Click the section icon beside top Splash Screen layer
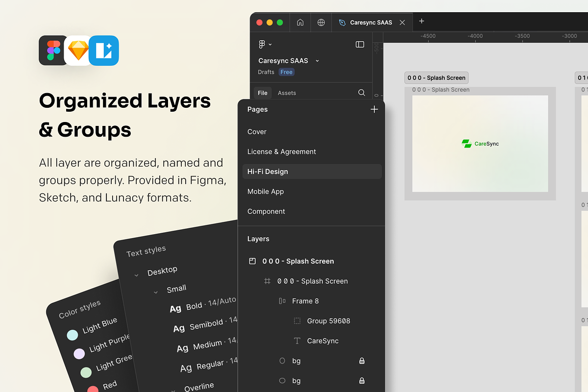 252,261
